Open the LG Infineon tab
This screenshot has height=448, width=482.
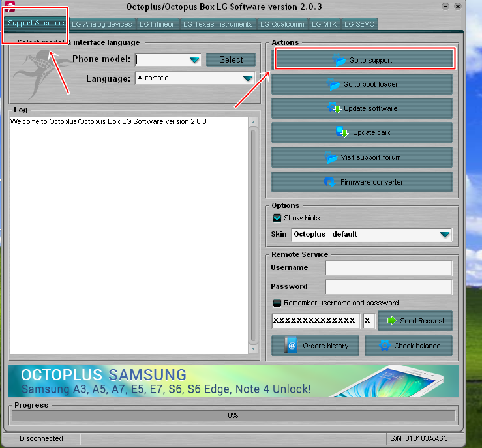(158, 24)
